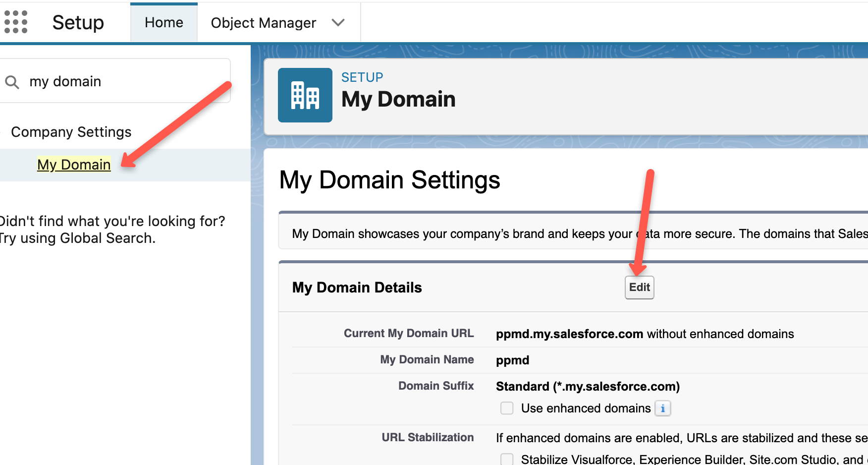
Task: Select the My Domain sidebar link
Action: (74, 165)
